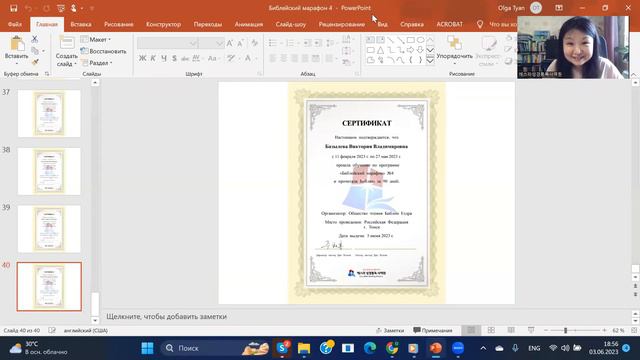This screenshot has width=640, height=360.
Task: Toggle strikethrough abc formatting
Action: (x=185, y=58)
